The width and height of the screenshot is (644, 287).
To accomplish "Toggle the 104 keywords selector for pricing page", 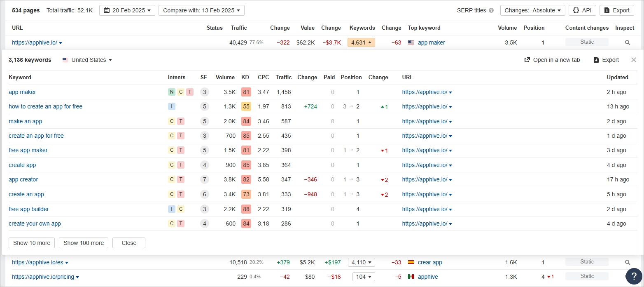I will pyautogui.click(x=364, y=277).
